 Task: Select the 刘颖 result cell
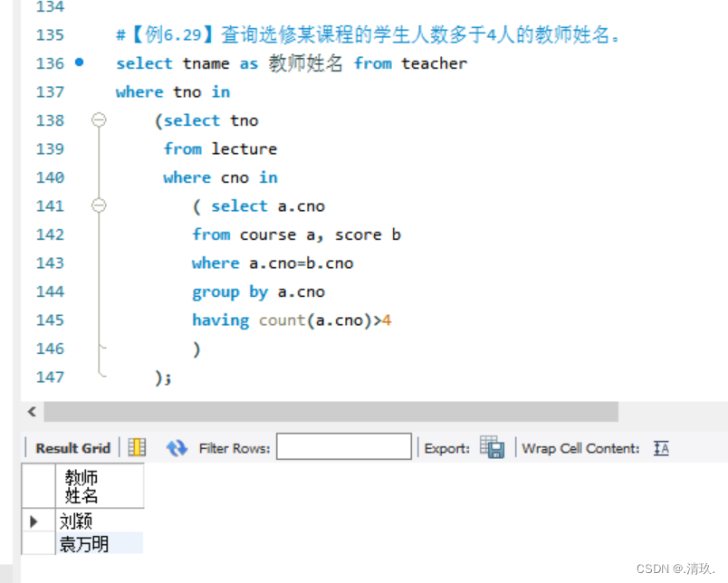point(100,521)
